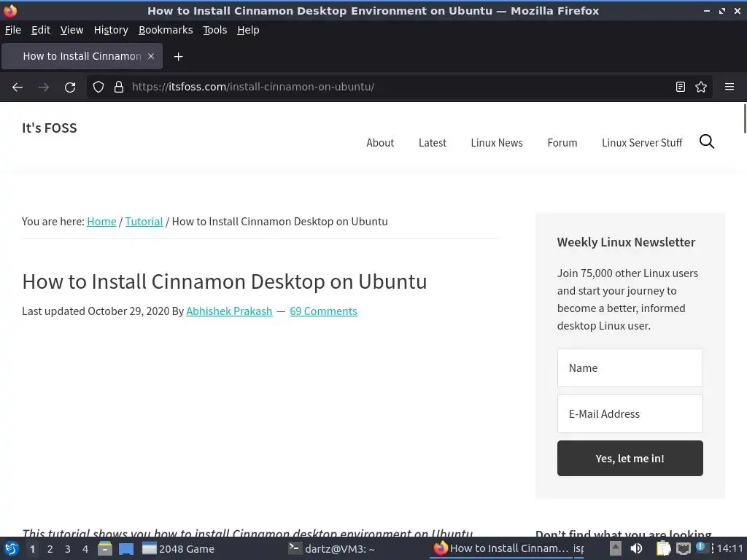Switch to workspace 3
747x560 pixels.
(x=68, y=549)
